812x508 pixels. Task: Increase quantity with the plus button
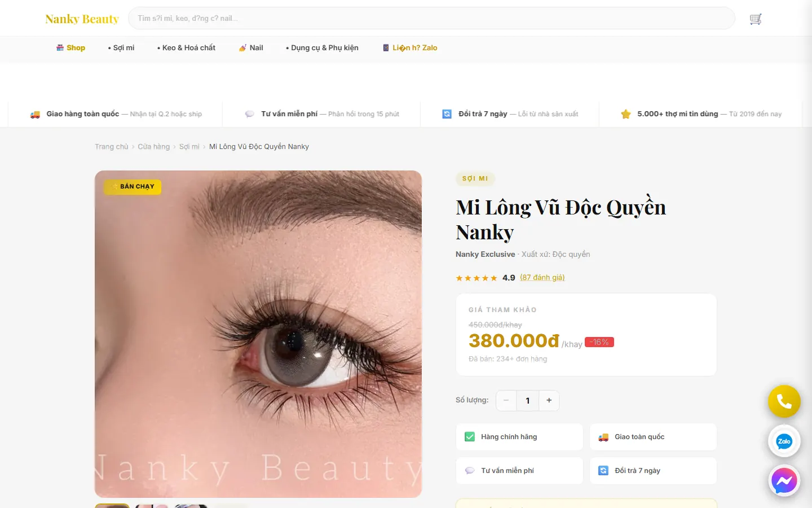[x=549, y=401]
